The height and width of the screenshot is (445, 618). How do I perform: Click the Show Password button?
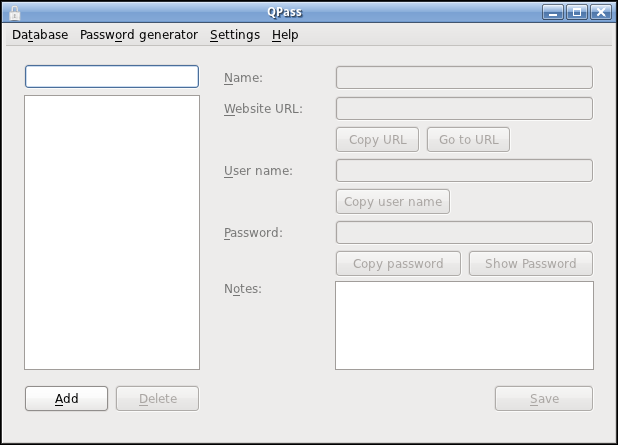coord(531,263)
